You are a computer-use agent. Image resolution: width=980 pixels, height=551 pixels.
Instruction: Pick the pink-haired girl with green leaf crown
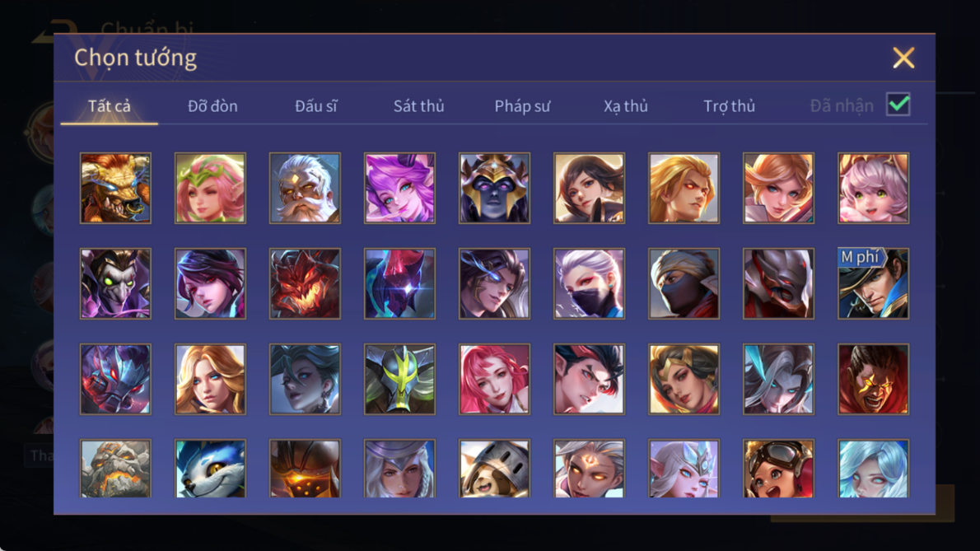point(210,188)
